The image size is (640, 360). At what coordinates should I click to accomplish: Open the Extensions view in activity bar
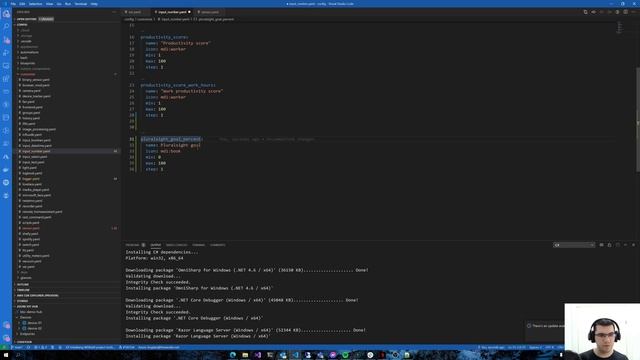(x=6, y=79)
